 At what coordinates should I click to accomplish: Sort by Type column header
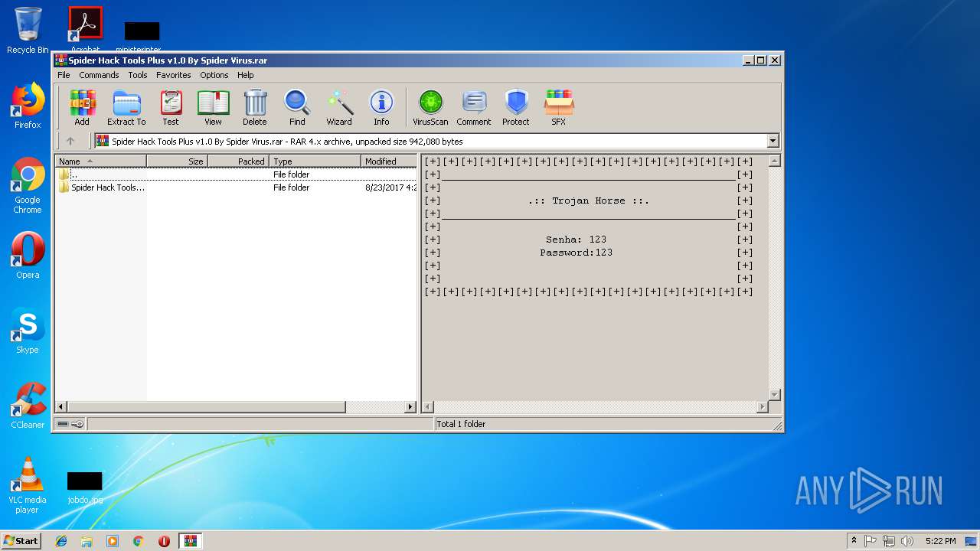(x=315, y=161)
